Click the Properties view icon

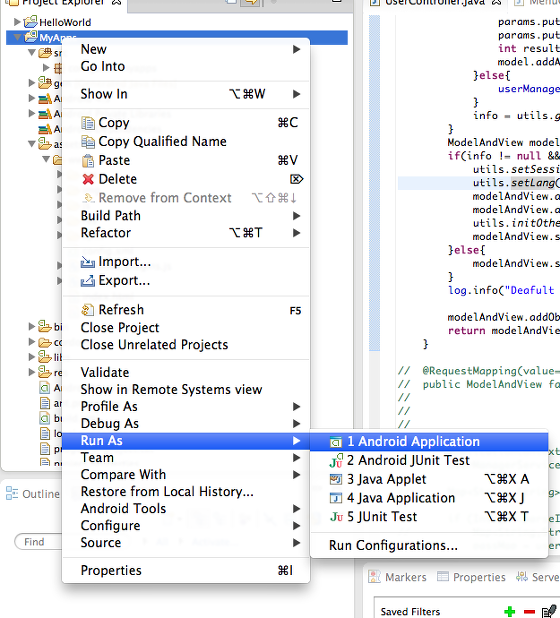tap(443, 577)
